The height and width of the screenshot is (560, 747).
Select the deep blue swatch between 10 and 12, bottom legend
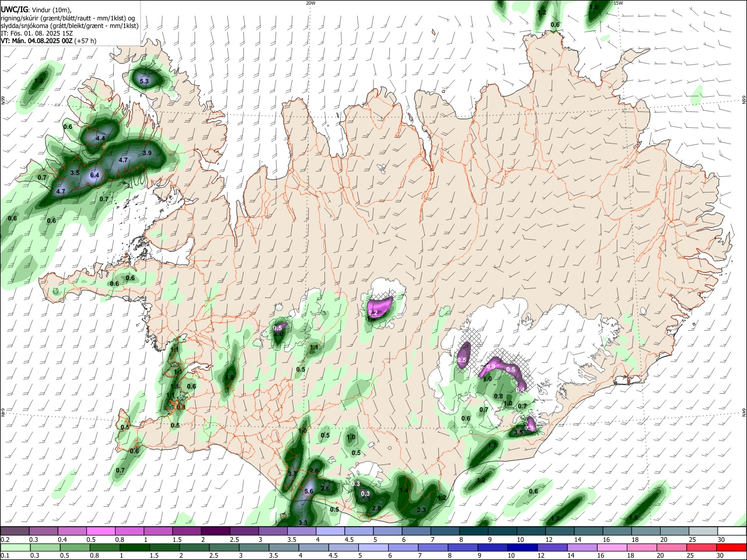coord(522,547)
